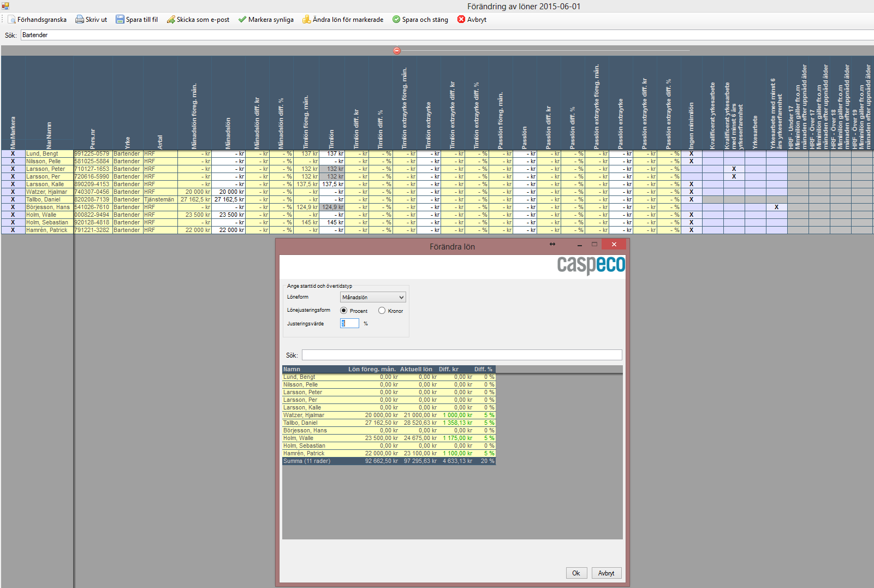Click the Summa (11 rader) total row
The image size is (874, 588).
389,461
